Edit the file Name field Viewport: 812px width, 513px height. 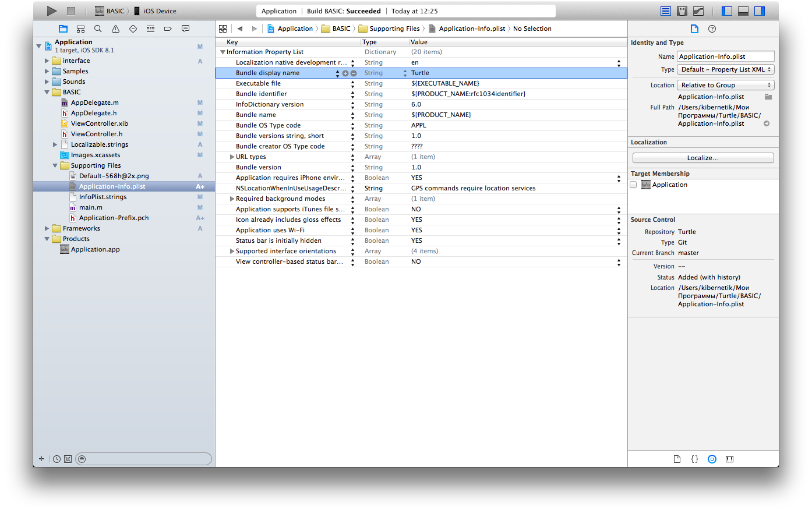(x=726, y=56)
